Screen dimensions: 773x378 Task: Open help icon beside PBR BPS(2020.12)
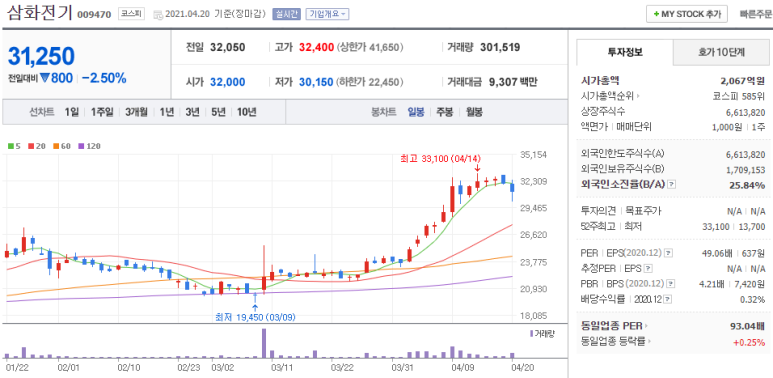pos(671,284)
